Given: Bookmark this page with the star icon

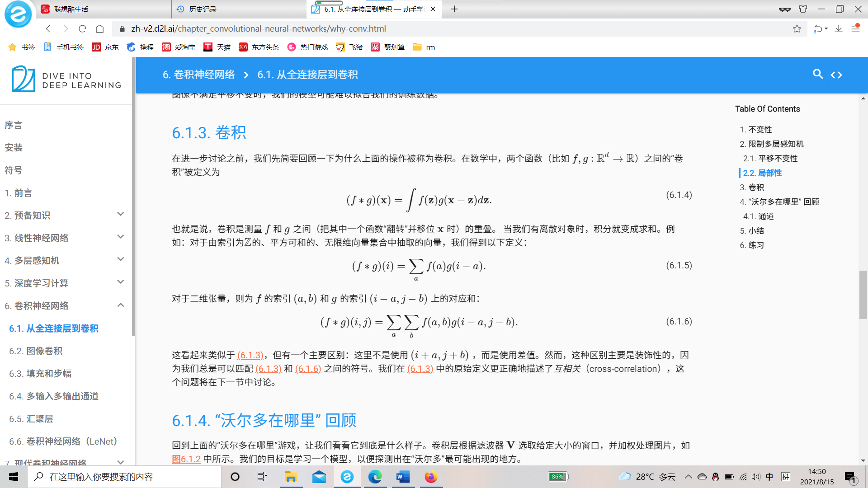Looking at the screenshot, I should coord(796,28).
